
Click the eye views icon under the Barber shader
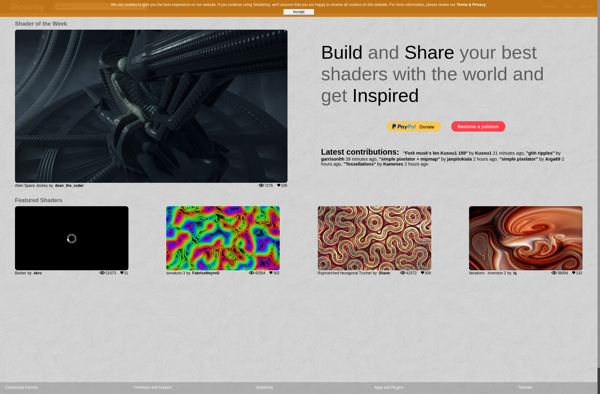coord(102,273)
